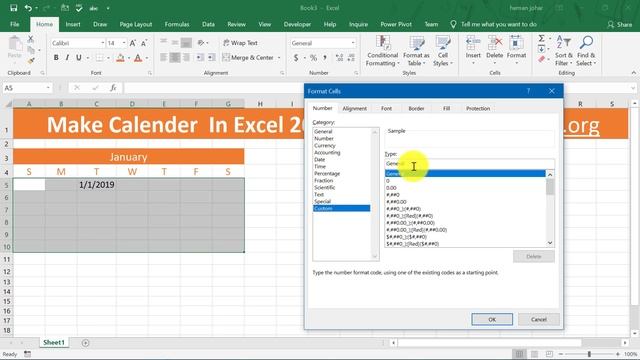The image size is (640, 360).
Task: Switch to the Formulas ribbon tab
Action: click(x=177, y=24)
